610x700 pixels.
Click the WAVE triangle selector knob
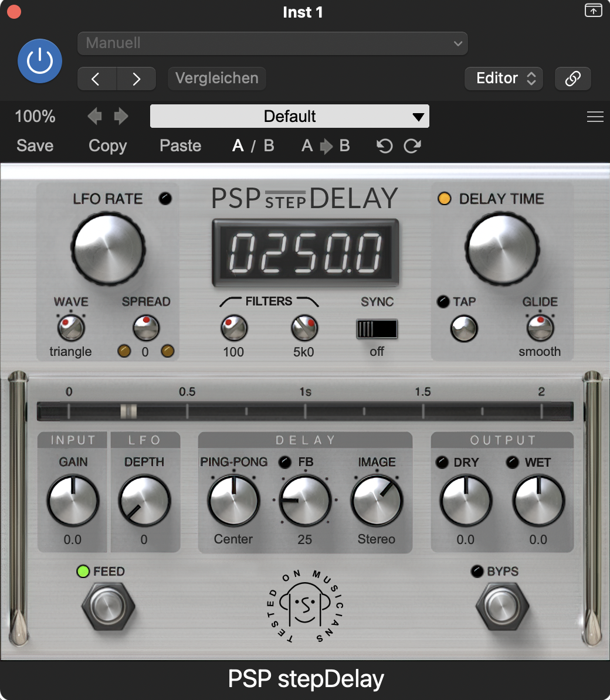(x=71, y=328)
